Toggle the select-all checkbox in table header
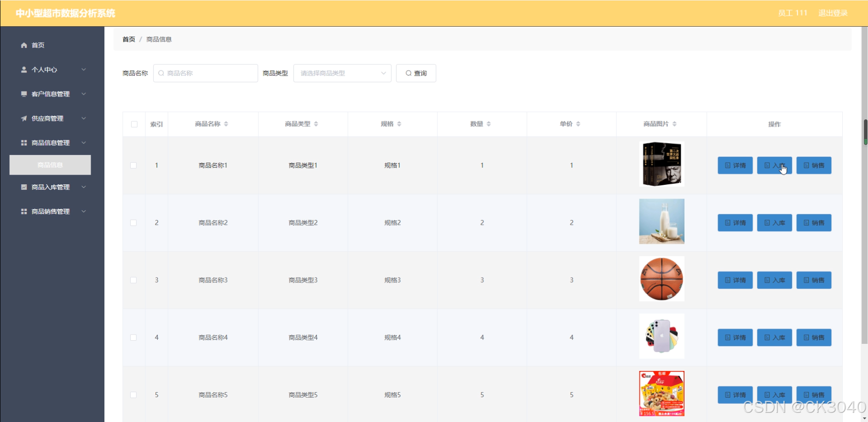This screenshot has width=868, height=422. coord(134,124)
